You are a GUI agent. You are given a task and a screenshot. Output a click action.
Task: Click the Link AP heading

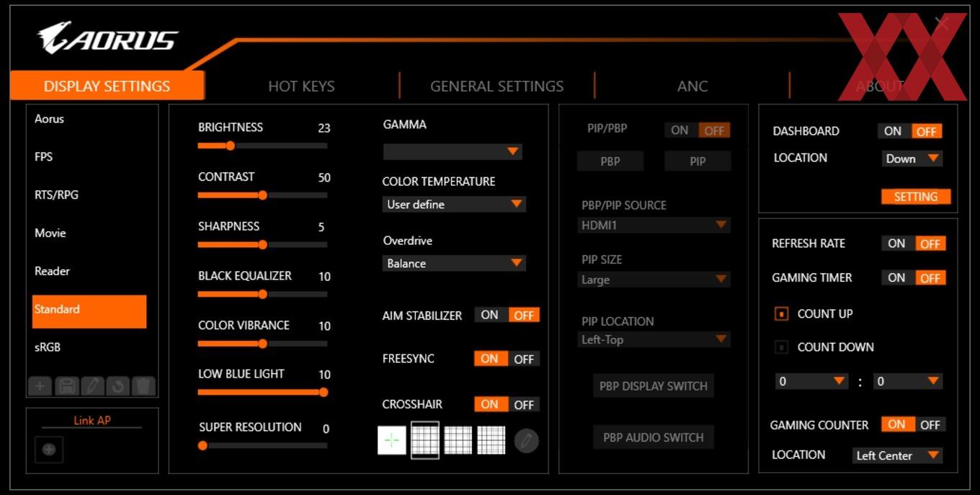click(92, 420)
